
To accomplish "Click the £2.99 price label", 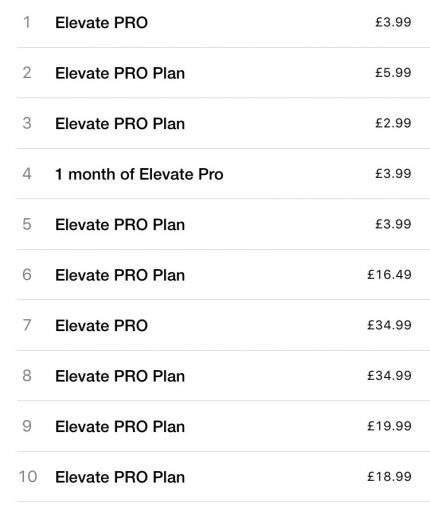I will (393, 123).
